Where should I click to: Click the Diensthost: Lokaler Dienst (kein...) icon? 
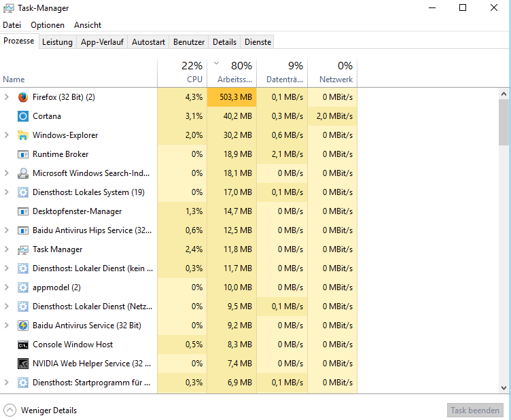pyautogui.click(x=23, y=268)
